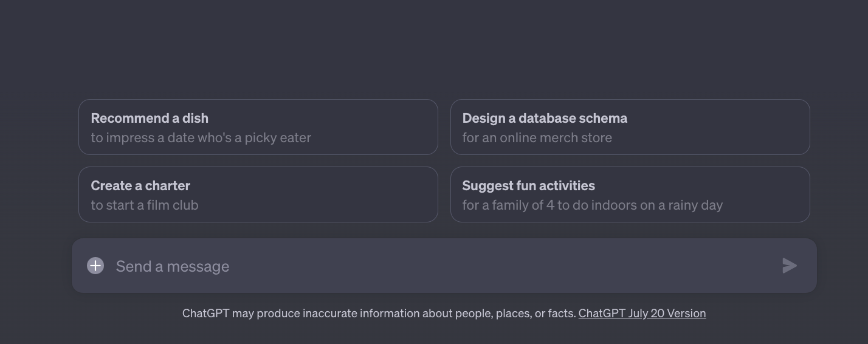The image size is (868, 344).
Task: Focus the 'Send a message' input field
Action: tap(173, 266)
